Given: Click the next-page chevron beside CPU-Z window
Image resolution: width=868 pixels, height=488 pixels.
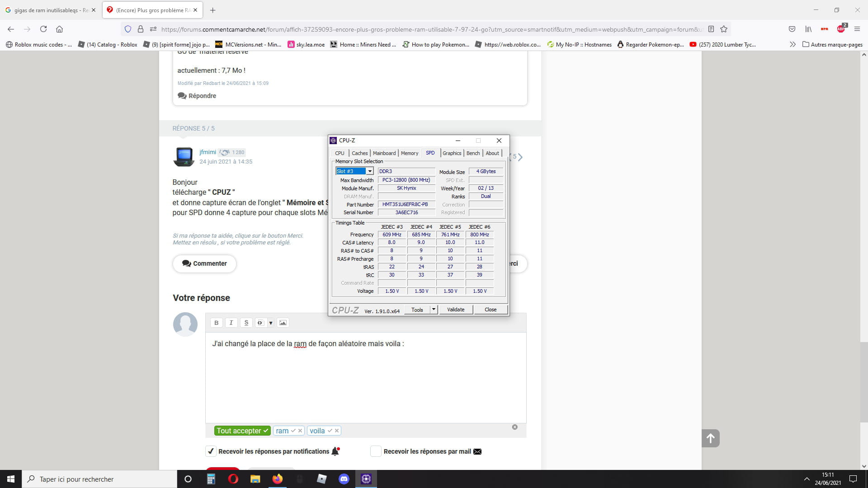Looking at the screenshot, I should pyautogui.click(x=520, y=157).
